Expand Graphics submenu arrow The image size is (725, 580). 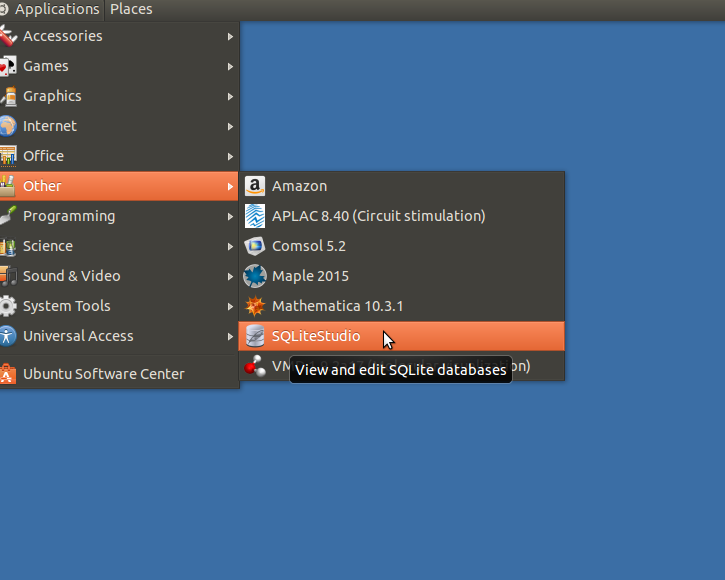[230, 97]
